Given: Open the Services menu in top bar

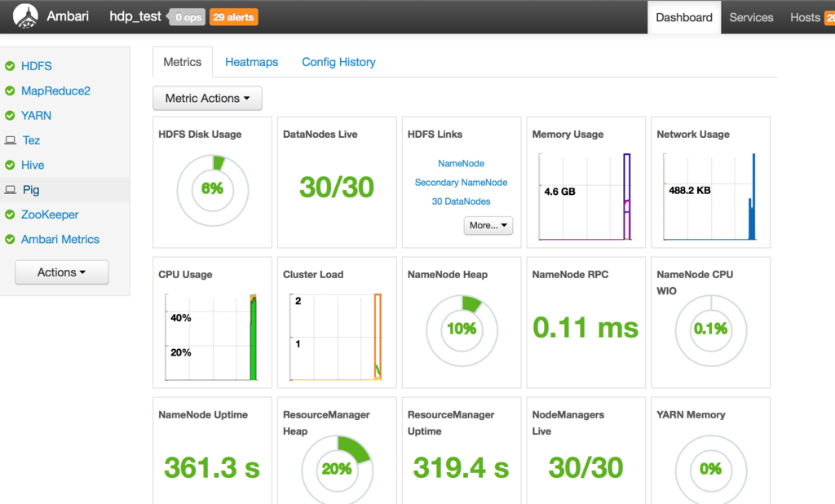Looking at the screenshot, I should tap(751, 17).
